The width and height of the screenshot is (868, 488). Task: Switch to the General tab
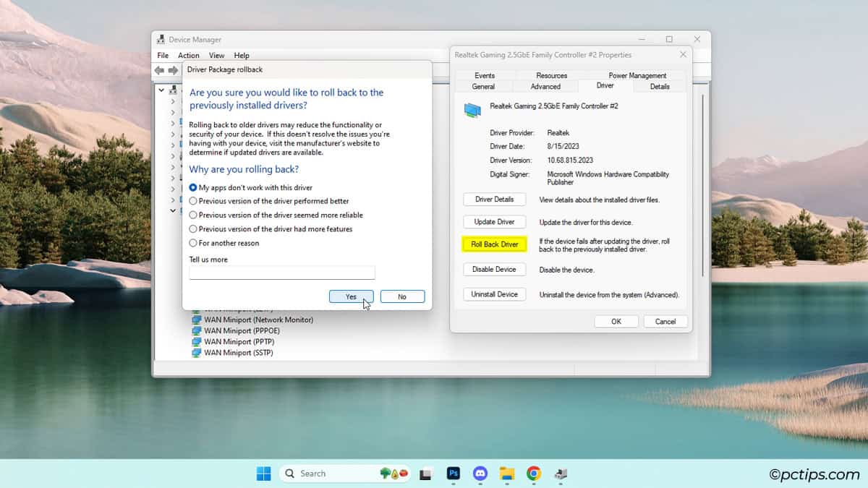click(x=483, y=87)
